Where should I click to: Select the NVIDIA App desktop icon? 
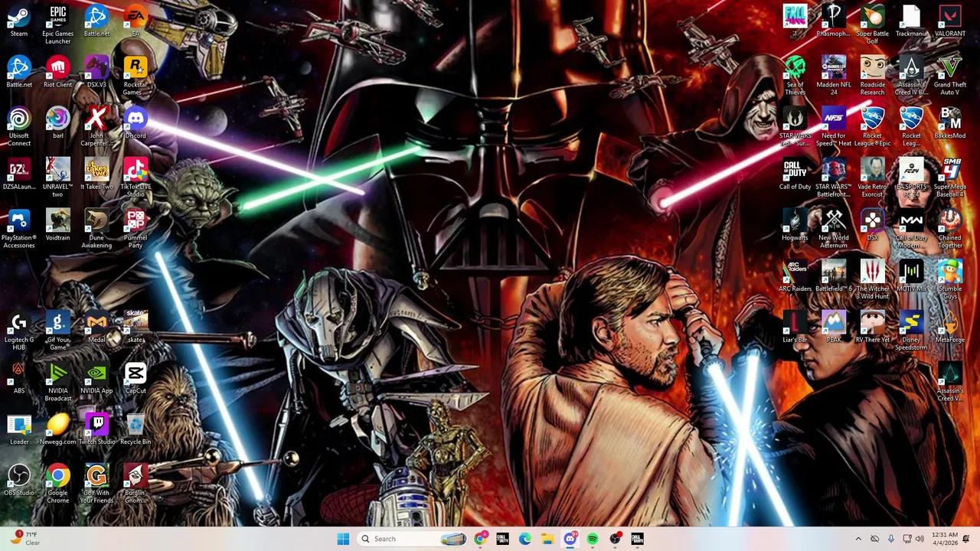tap(96, 379)
